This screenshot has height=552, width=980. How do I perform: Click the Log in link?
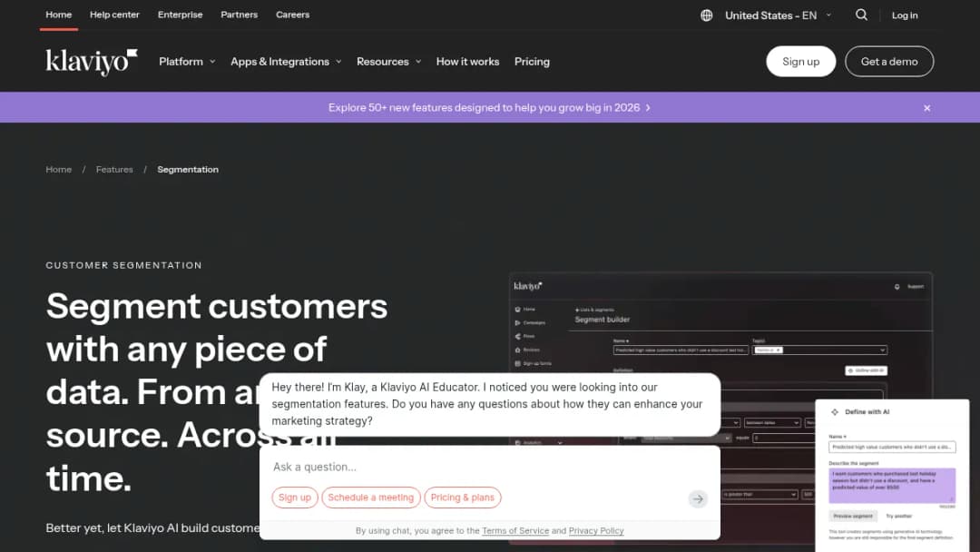coord(905,15)
